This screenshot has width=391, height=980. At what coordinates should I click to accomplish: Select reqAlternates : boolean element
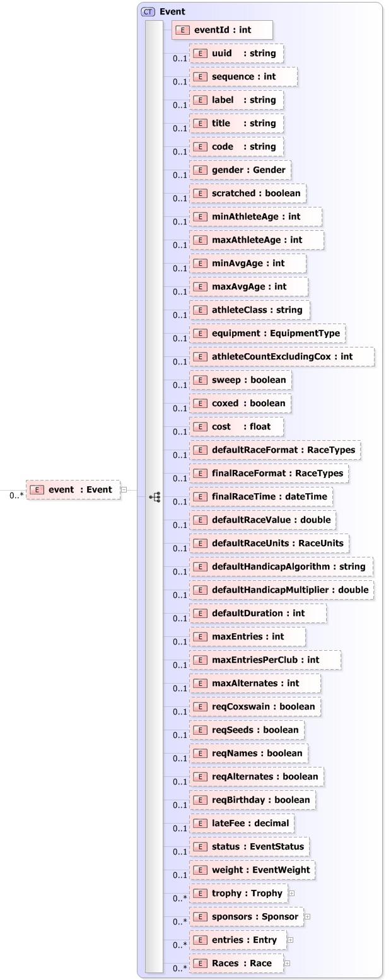[257, 776]
